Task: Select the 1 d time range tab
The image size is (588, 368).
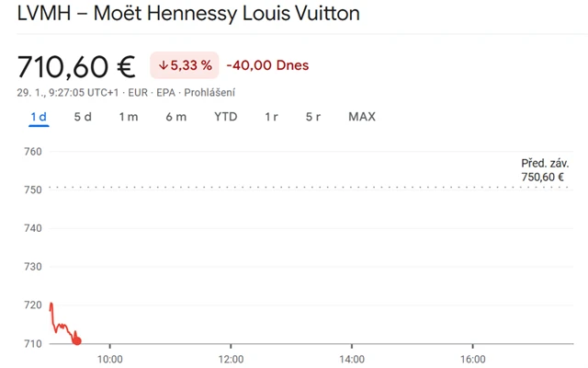Action: click(x=39, y=117)
